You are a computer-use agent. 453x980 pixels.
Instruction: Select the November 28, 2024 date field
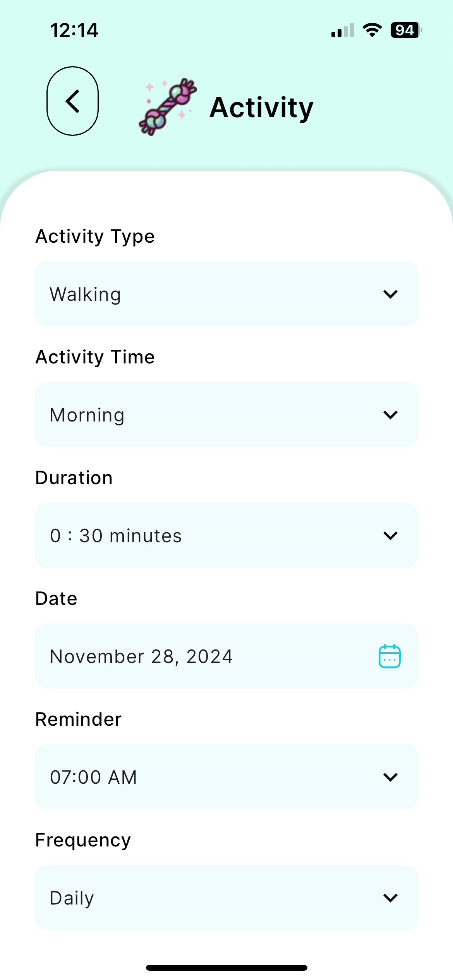coord(226,656)
